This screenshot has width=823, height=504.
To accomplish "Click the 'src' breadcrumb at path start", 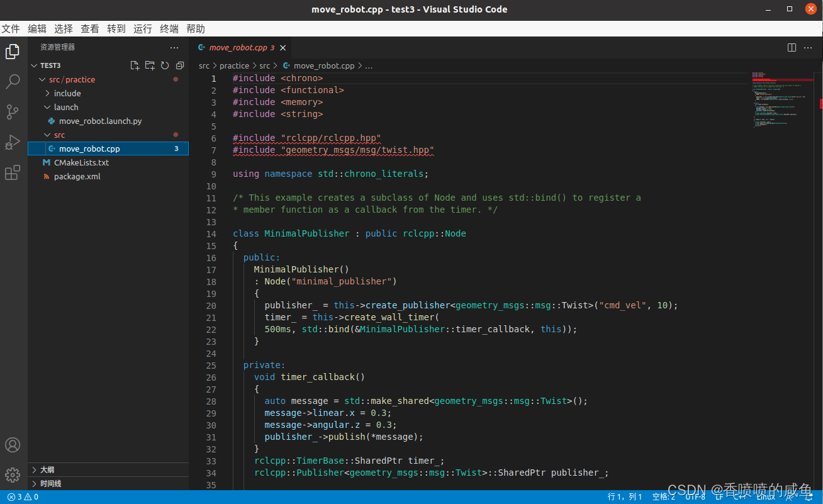I will point(204,65).
